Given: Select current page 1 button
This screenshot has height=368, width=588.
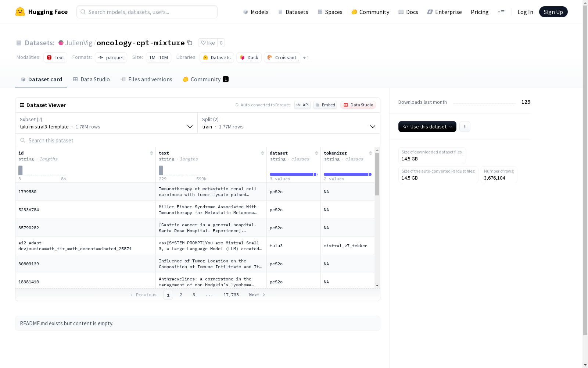Looking at the screenshot, I should pyautogui.click(x=168, y=295).
